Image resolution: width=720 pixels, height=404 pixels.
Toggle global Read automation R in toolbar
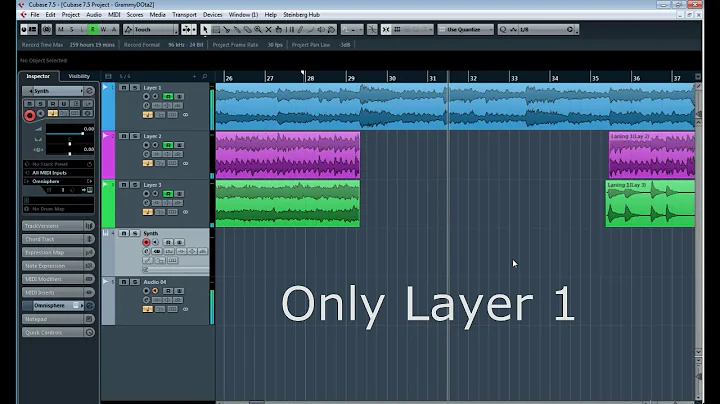coord(92,29)
